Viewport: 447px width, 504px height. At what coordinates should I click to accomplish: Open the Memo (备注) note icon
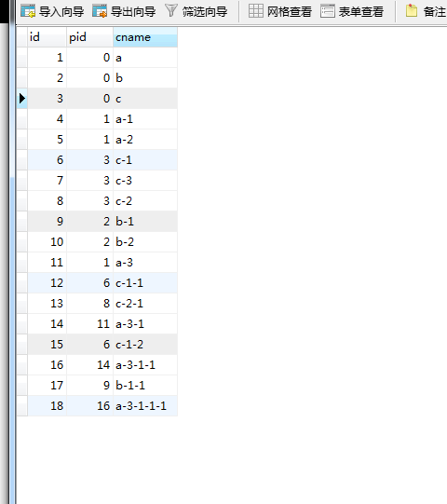412,11
